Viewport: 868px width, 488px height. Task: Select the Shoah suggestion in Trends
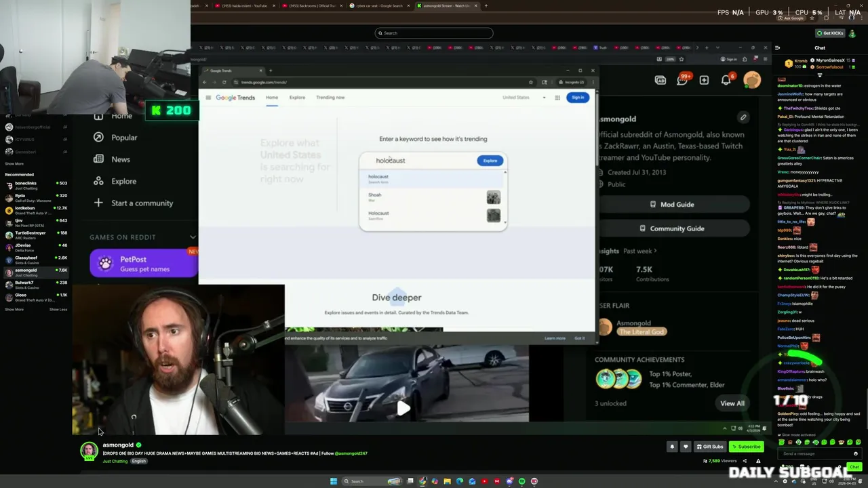(433, 197)
